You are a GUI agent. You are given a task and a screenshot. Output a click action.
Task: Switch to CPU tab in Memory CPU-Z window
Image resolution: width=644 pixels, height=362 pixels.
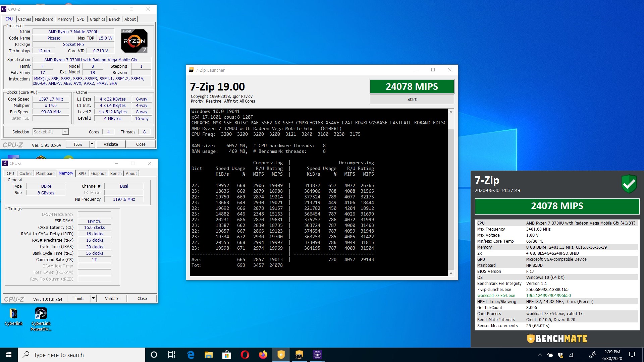pyautogui.click(x=10, y=173)
